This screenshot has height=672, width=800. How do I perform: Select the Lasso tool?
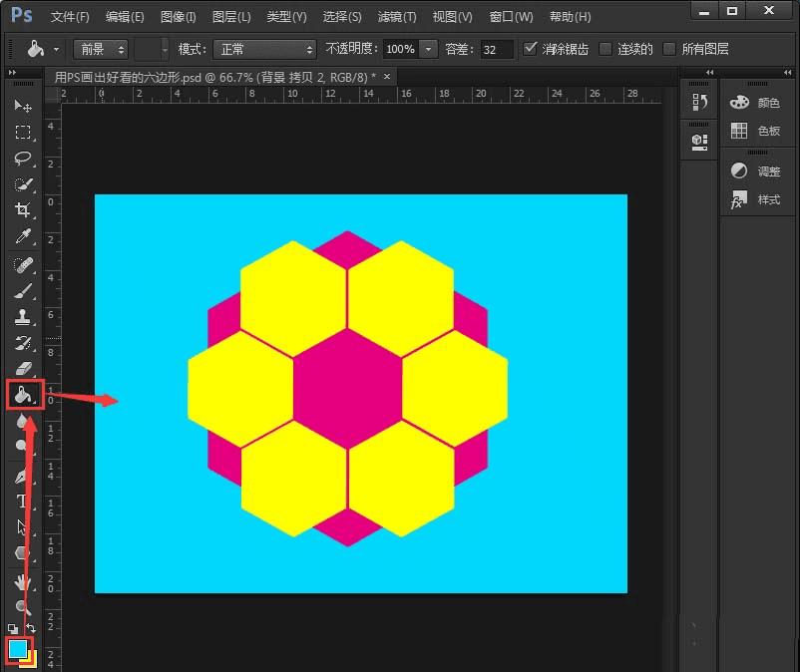[22, 159]
